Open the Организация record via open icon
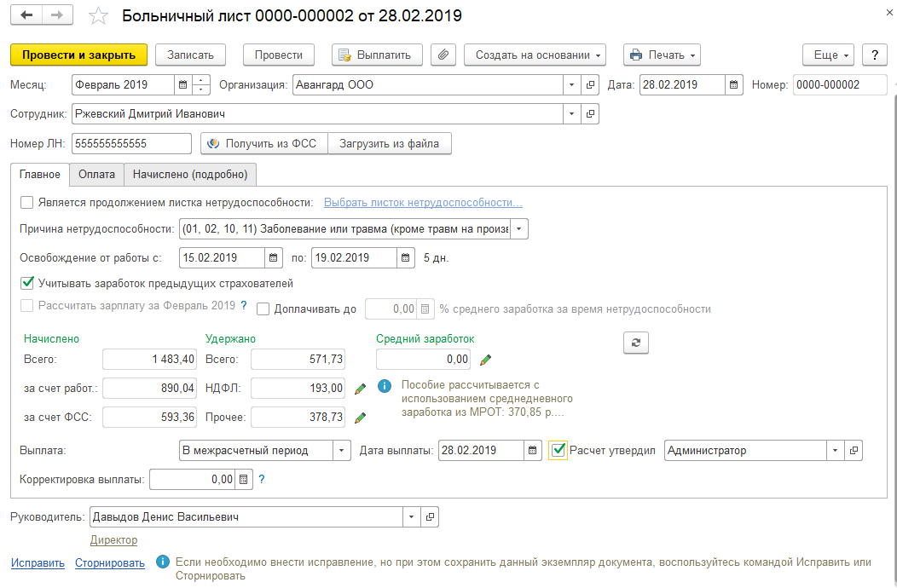Image resolution: width=897 pixels, height=588 pixels. (x=590, y=84)
